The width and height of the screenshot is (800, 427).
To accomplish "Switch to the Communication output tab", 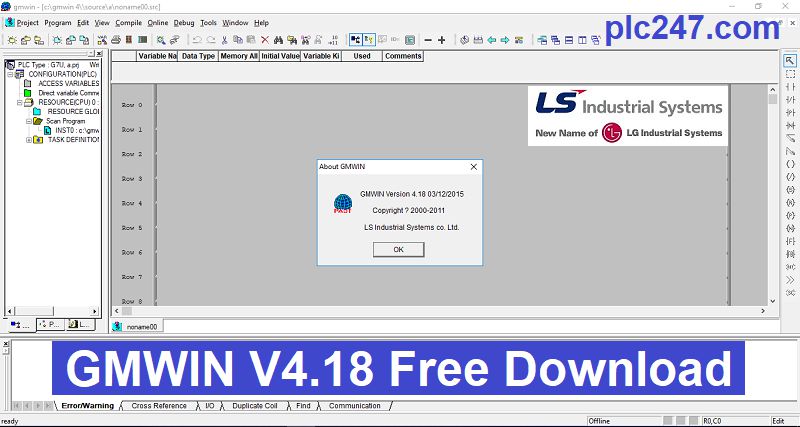I will [x=355, y=406].
